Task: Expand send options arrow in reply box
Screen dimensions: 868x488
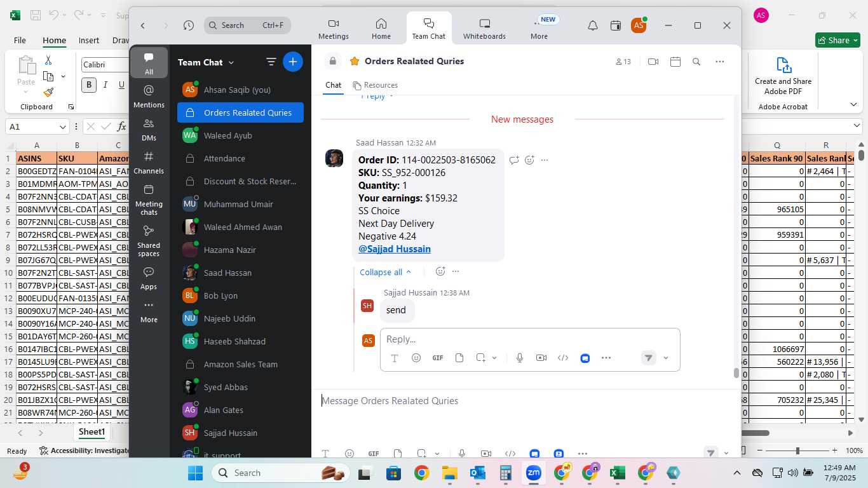Action: point(666,358)
